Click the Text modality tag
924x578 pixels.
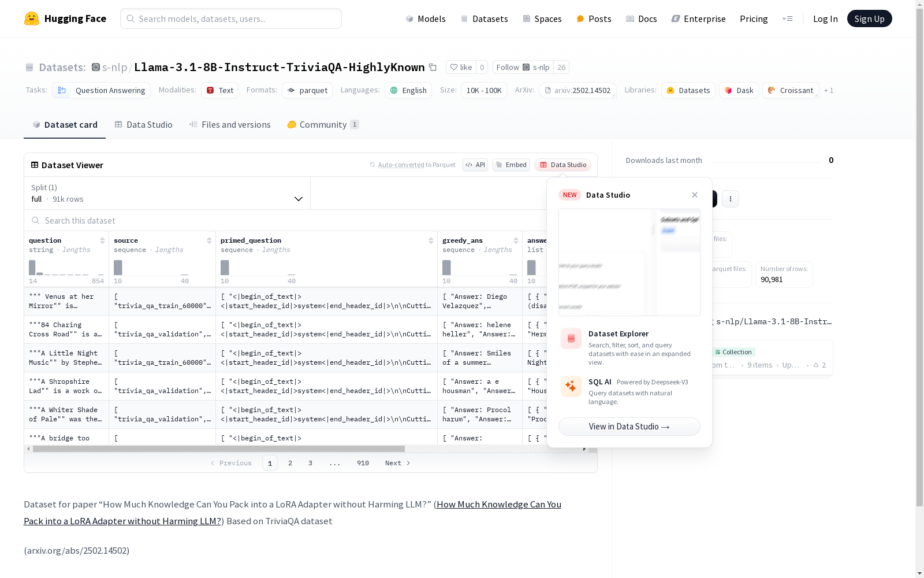coord(220,90)
